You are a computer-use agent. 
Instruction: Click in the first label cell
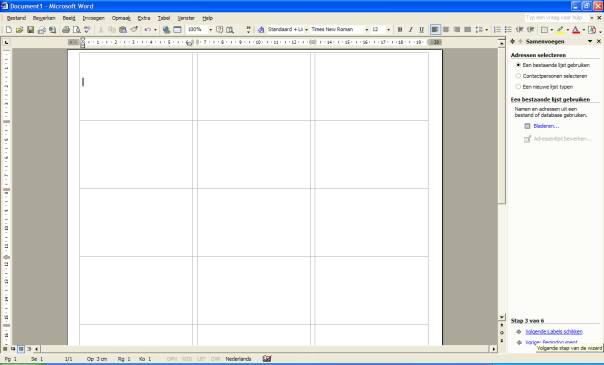[136, 86]
